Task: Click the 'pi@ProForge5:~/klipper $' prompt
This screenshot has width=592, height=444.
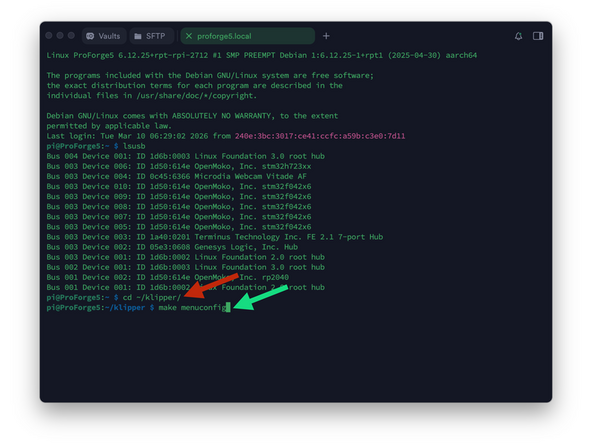Action: [100, 308]
